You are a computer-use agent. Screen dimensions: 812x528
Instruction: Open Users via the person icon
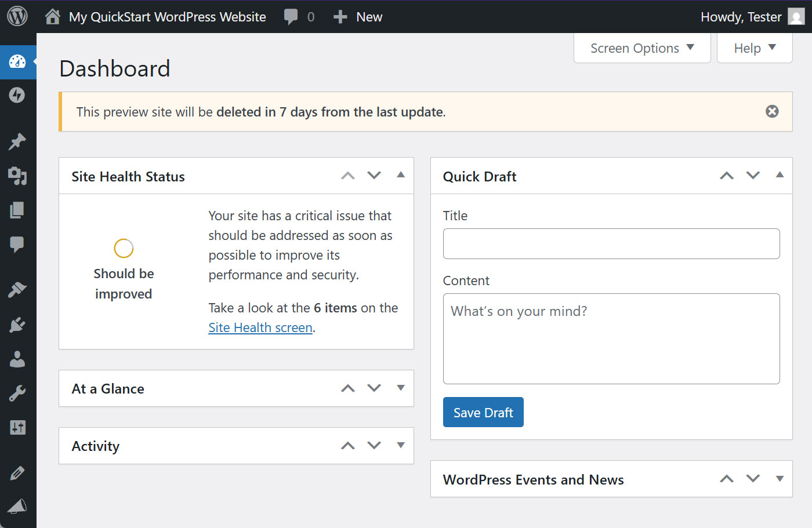18,359
